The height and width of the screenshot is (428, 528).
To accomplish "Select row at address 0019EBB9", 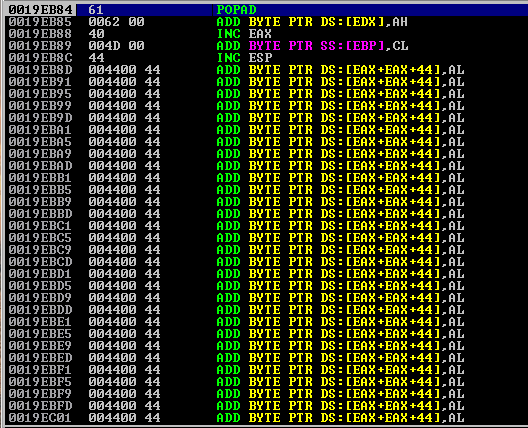I will pos(266,202).
